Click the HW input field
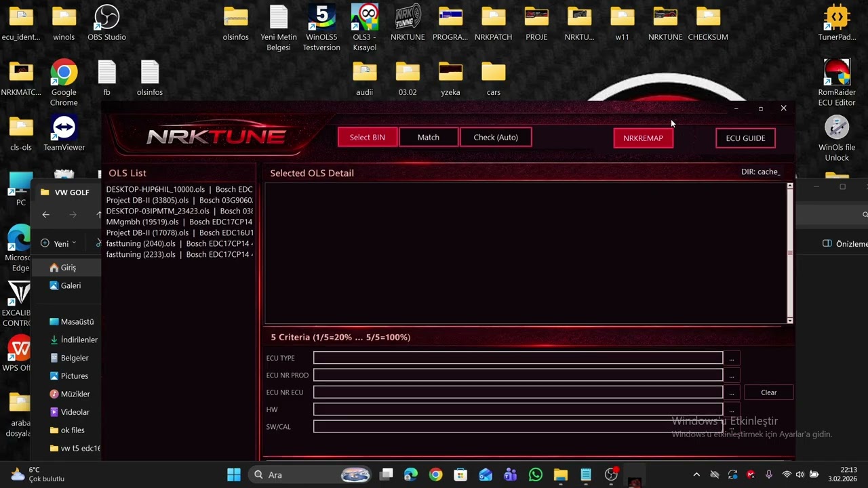The width and height of the screenshot is (868, 488). click(x=518, y=409)
